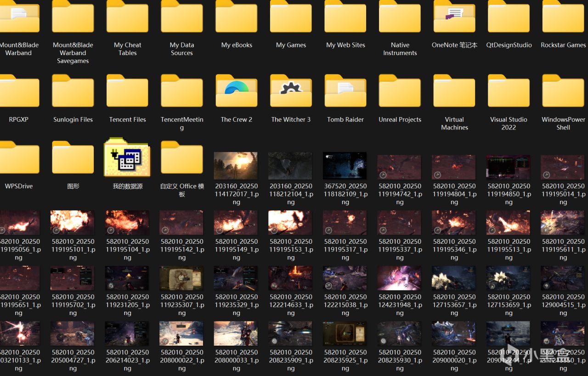Click file name 582010_20250119195611_1.png
Image resolution: width=588 pixels, height=376 pixels.
point(563,250)
